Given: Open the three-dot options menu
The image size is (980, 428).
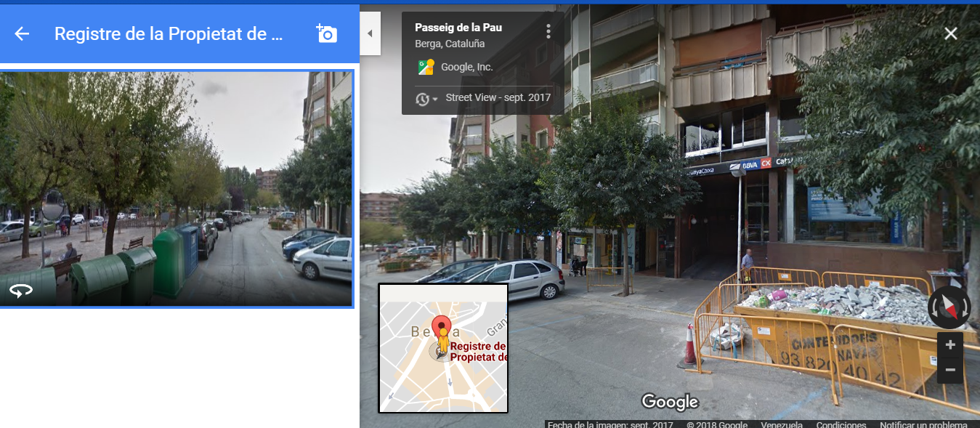Looking at the screenshot, I should (548, 31).
